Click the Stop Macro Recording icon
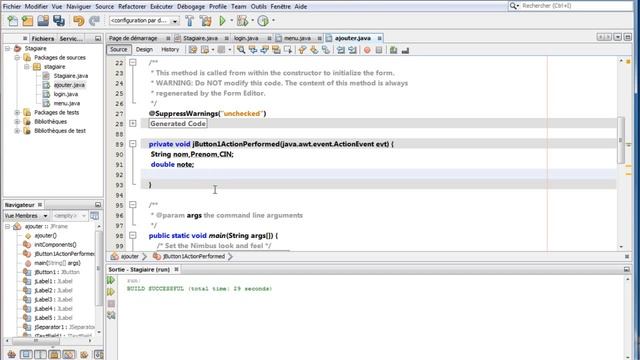Viewport: 640px width, 360px height. tap(379, 50)
